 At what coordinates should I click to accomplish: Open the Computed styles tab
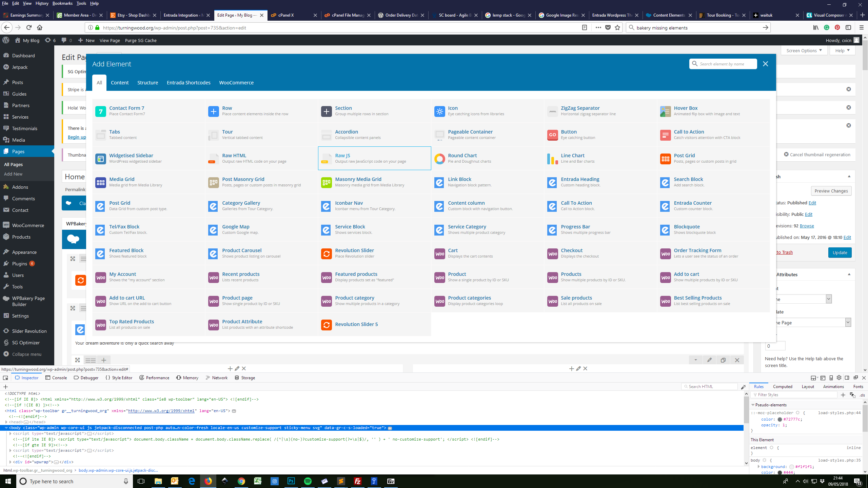pos(783,386)
